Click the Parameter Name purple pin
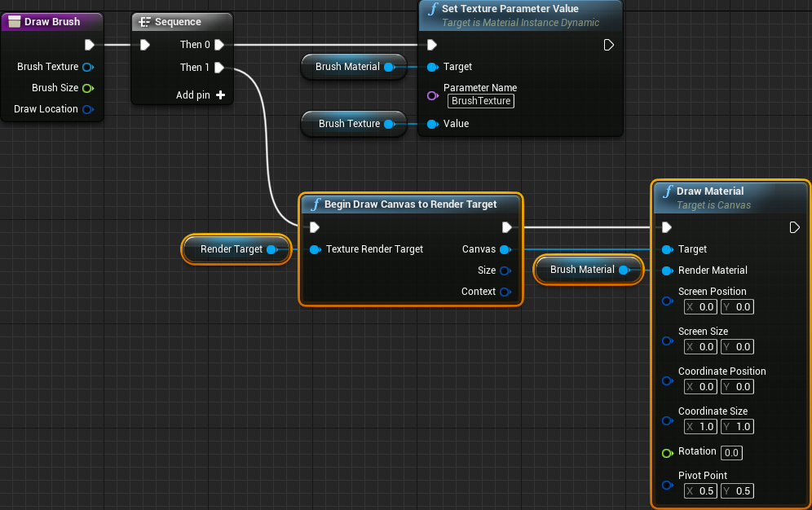The width and height of the screenshot is (812, 510). [x=432, y=95]
